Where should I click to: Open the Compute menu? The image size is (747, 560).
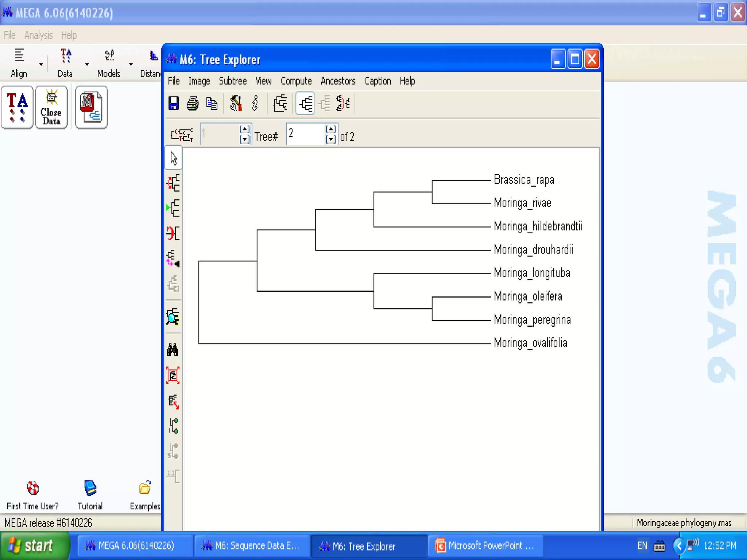(x=296, y=81)
